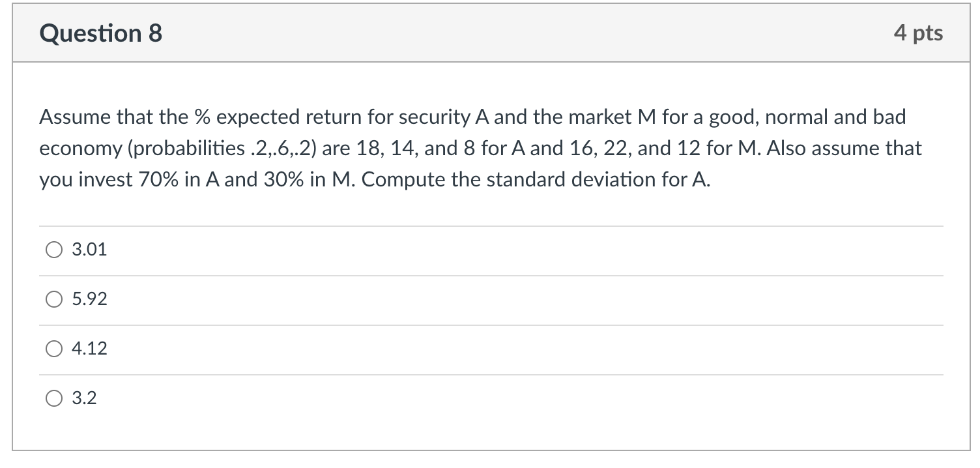
Task: Select the 3.01 answer radio button
Action: pyautogui.click(x=54, y=249)
